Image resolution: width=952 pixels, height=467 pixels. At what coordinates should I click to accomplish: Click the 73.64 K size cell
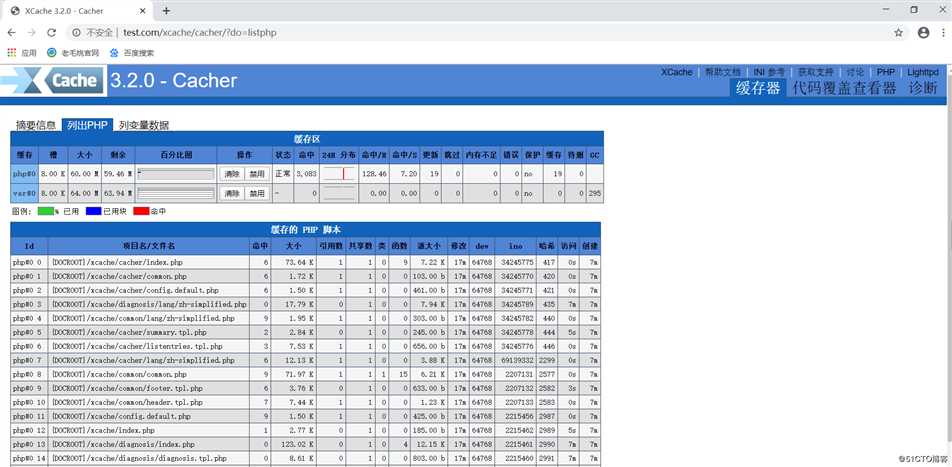coord(293,262)
